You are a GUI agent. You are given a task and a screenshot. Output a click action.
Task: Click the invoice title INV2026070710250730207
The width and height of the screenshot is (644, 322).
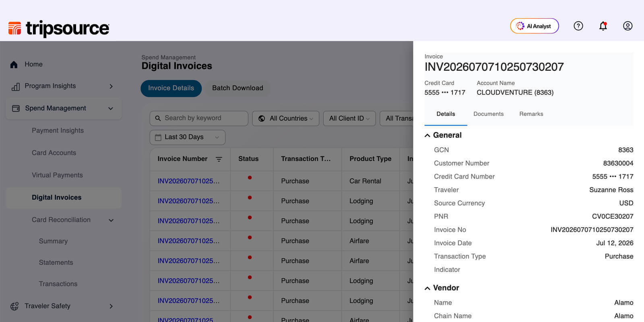coord(494,67)
